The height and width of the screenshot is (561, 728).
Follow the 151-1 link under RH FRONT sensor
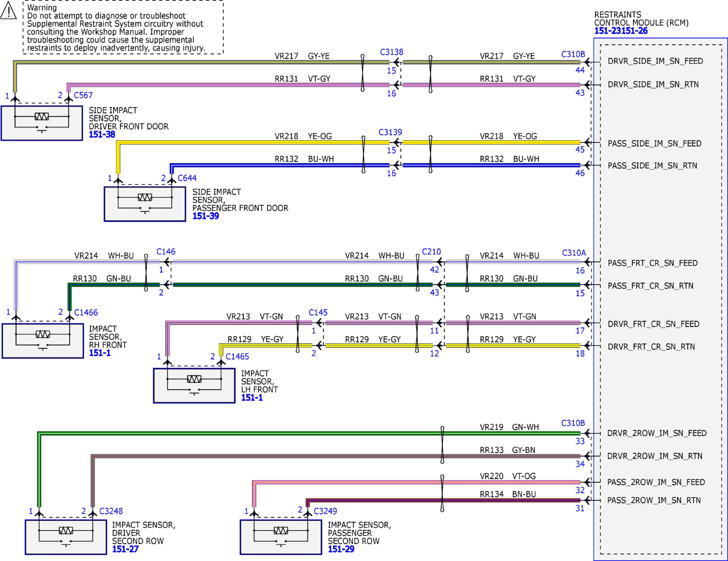100,353
